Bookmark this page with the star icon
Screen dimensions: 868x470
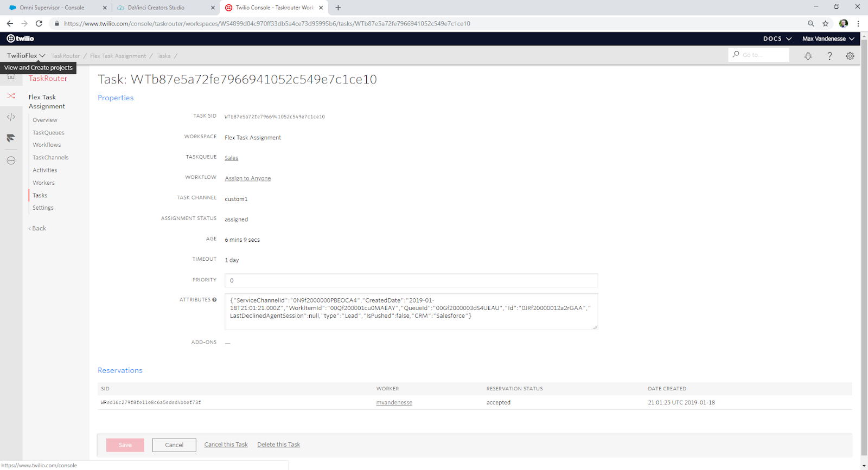pos(826,23)
